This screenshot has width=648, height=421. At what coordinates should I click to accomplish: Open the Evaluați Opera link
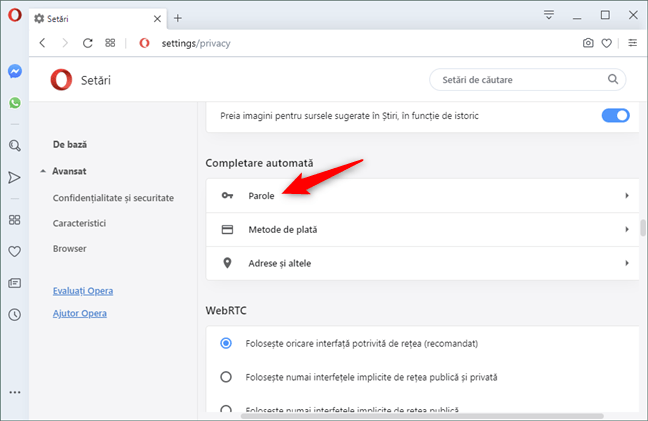(x=83, y=291)
